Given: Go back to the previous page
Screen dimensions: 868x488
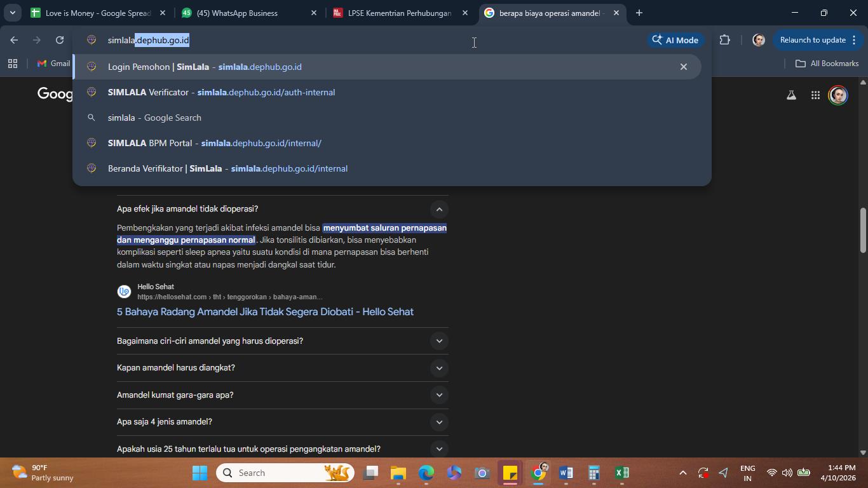Looking at the screenshot, I should coord(14,40).
